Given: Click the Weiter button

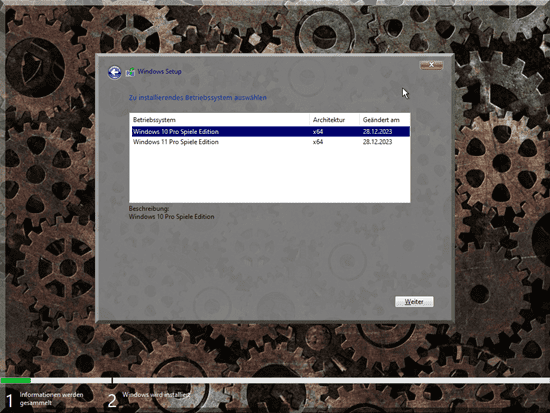Looking at the screenshot, I should (414, 302).
